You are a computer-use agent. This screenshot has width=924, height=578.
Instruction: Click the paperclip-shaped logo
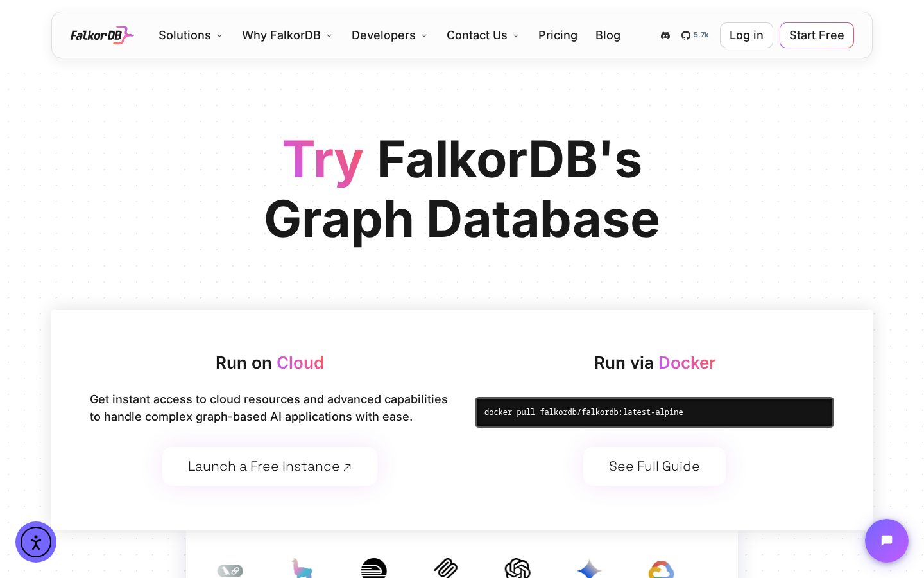point(445,569)
